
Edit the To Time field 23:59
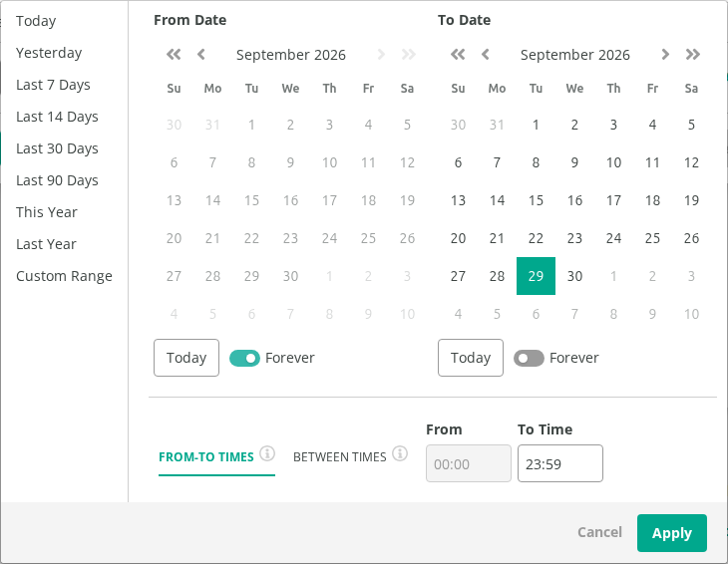(x=560, y=463)
